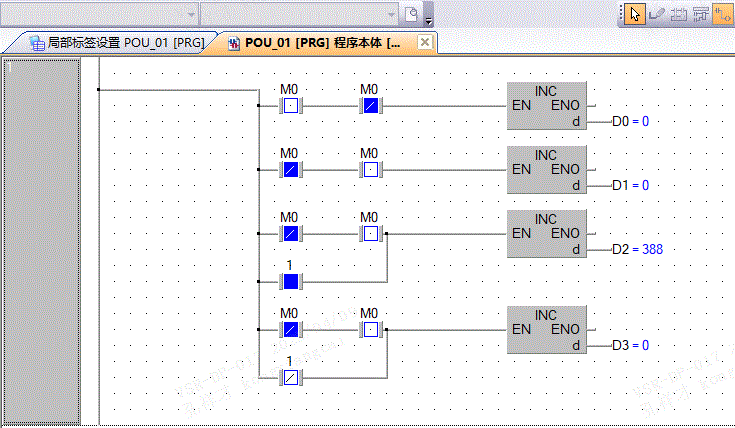Click the D3 = 0 output label
The height and width of the screenshot is (428, 735).
pyautogui.click(x=630, y=345)
